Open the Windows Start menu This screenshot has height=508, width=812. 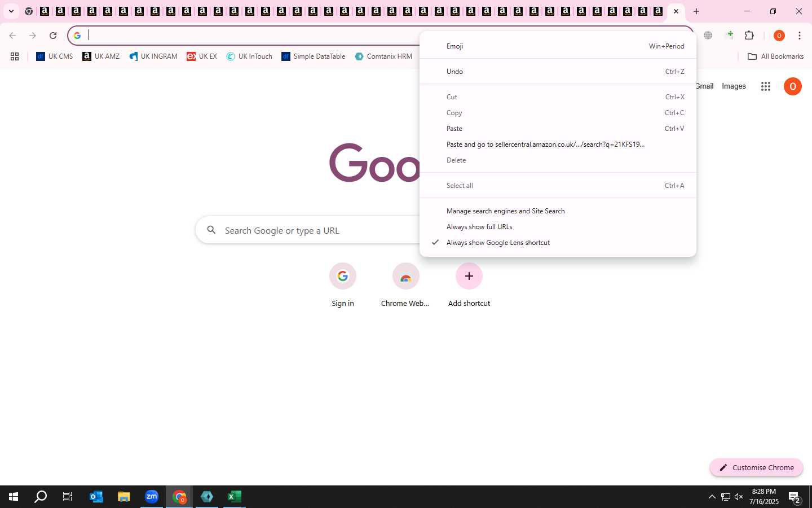14,497
